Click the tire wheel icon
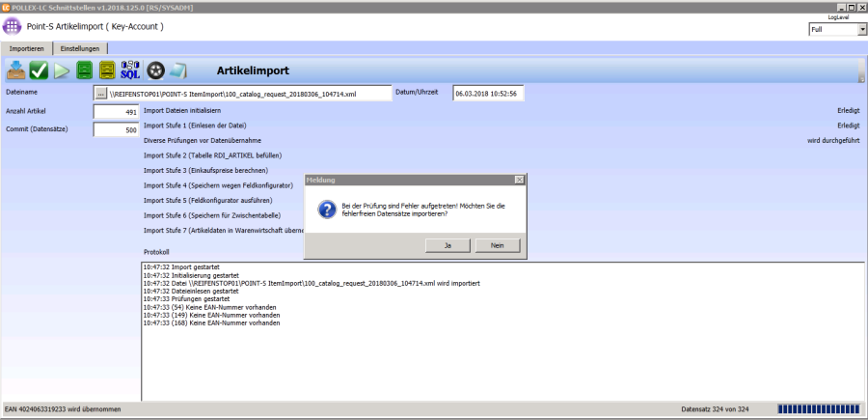This screenshot has height=420, width=868. pyautogui.click(x=154, y=70)
